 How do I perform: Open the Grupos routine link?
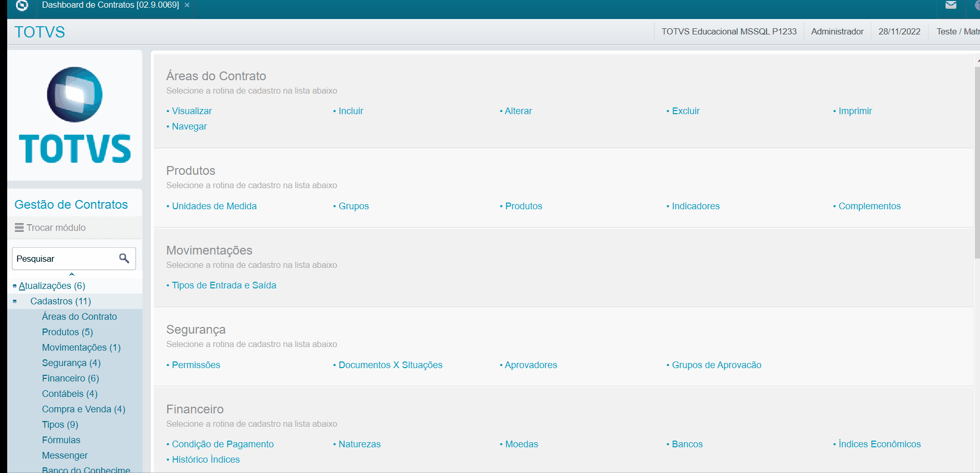pos(353,206)
